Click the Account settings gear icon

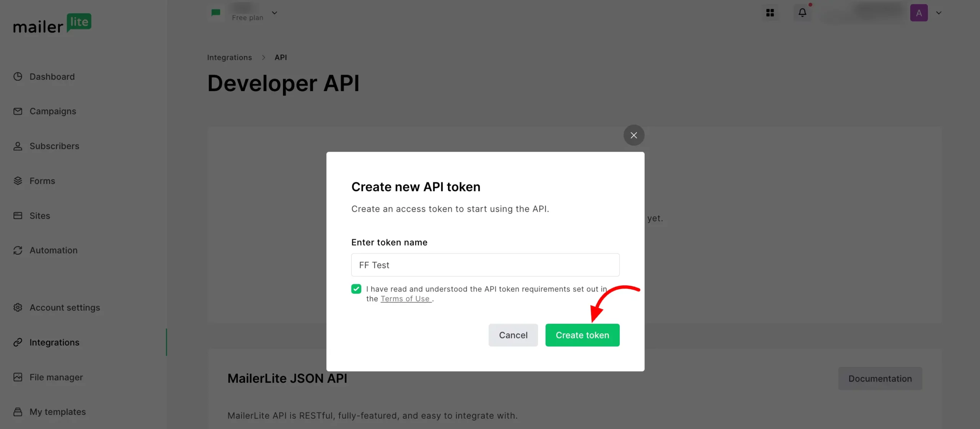[18, 308]
